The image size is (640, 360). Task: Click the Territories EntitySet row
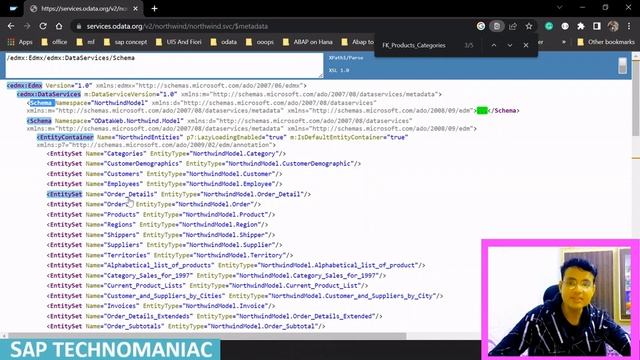coord(170,256)
